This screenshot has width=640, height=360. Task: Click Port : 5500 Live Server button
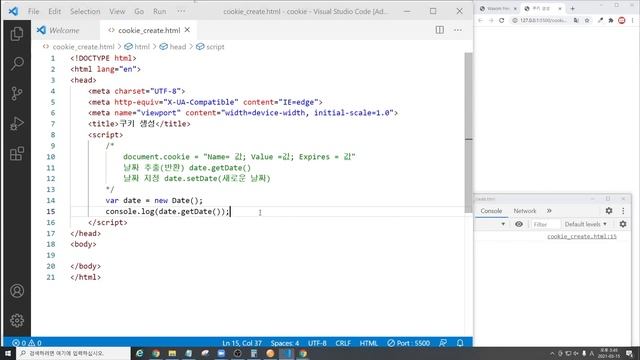(x=409, y=343)
